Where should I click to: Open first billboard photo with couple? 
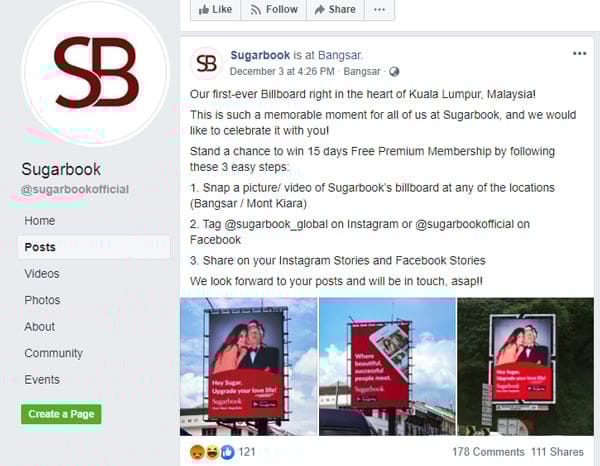[248, 367]
